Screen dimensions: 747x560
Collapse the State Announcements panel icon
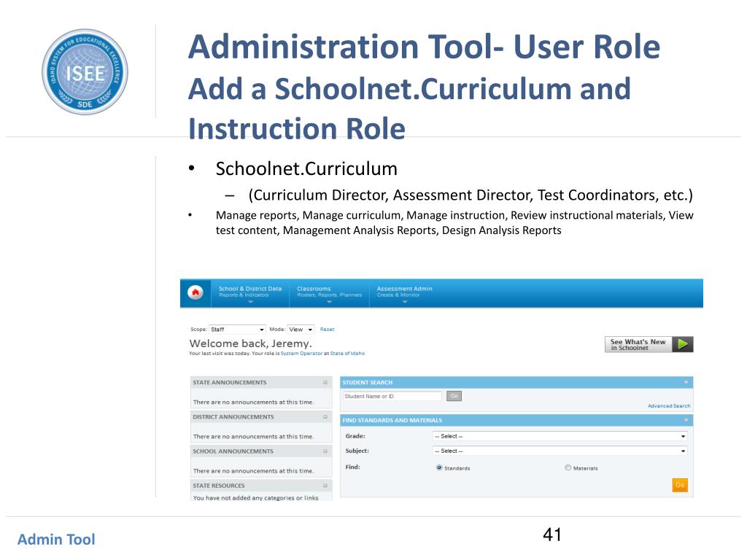point(325,382)
